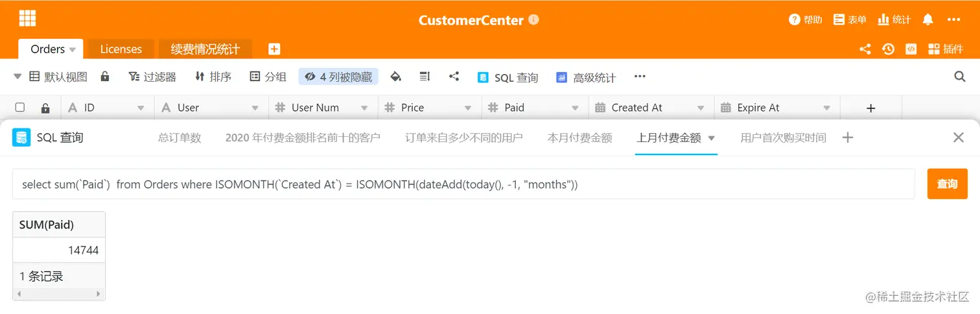980x314 pixels.
Task: Select the 2020 年付费金额排名前十的客户 query tab
Action: 303,138
